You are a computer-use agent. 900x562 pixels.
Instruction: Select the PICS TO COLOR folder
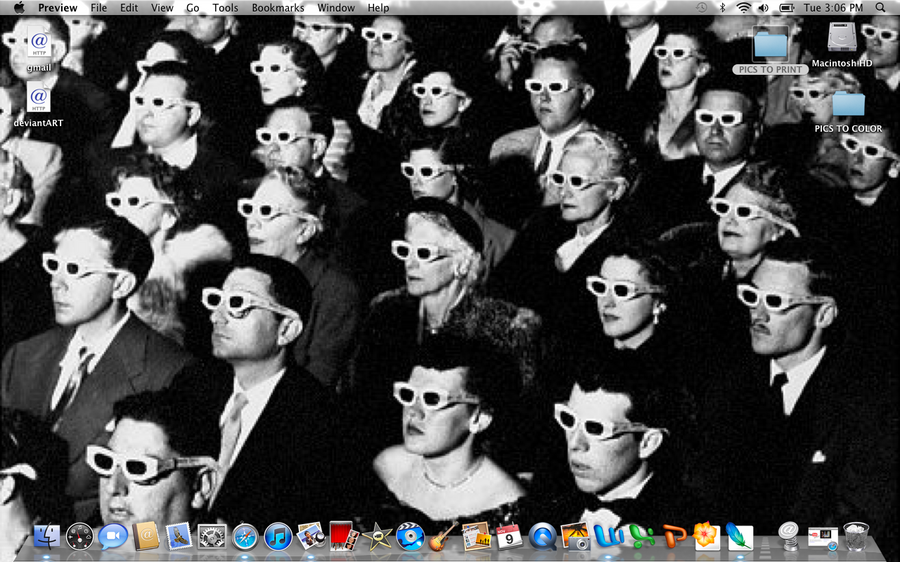pyautogui.click(x=848, y=112)
